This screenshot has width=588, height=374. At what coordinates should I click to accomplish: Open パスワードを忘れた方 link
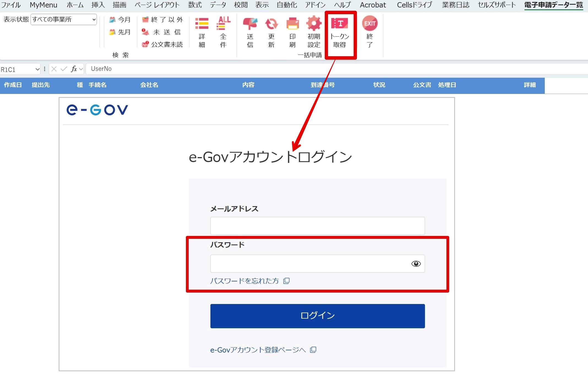(x=245, y=281)
